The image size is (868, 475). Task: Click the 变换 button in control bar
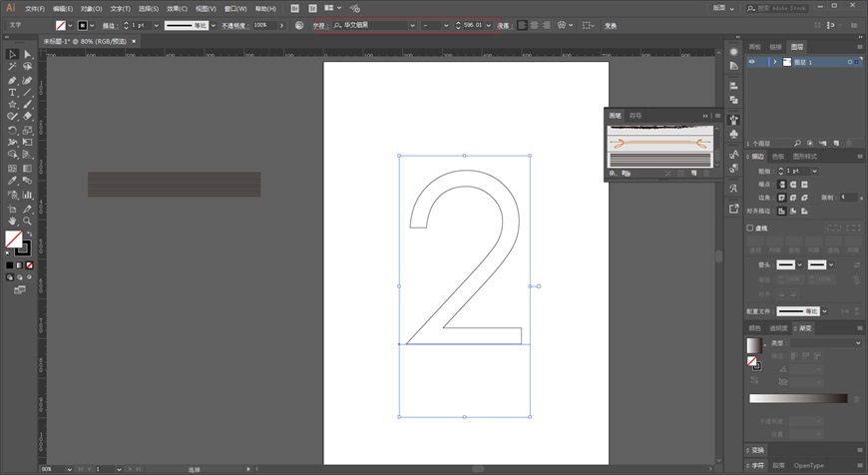click(611, 26)
